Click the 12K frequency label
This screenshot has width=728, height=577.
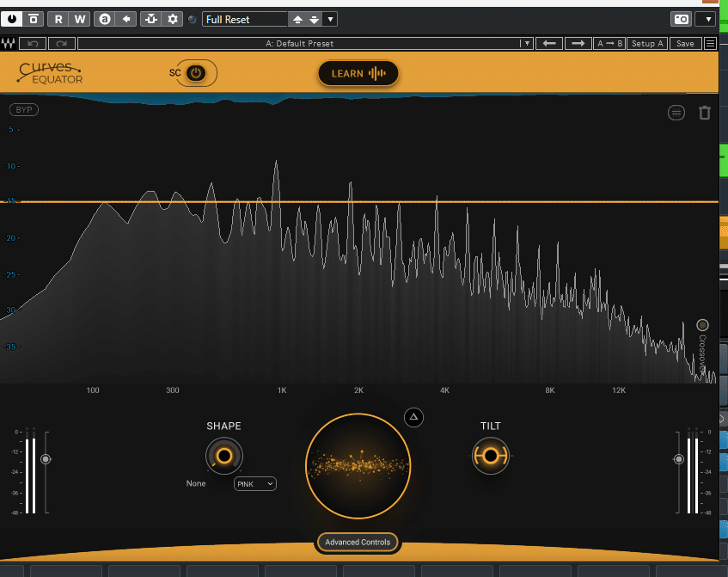click(x=619, y=390)
